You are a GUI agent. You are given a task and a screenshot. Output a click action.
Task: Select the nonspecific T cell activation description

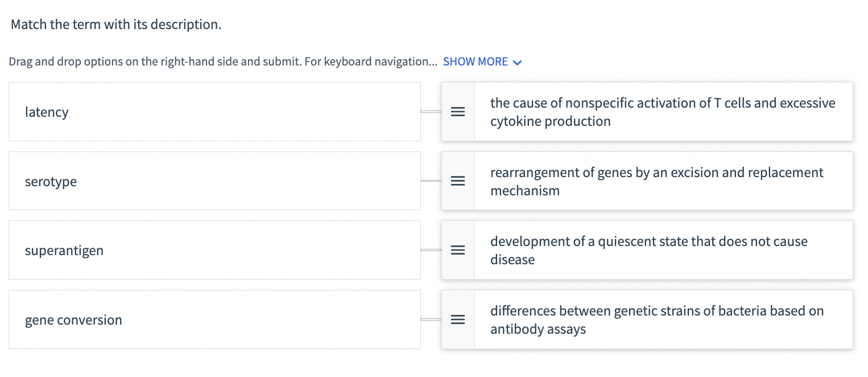[x=663, y=112]
